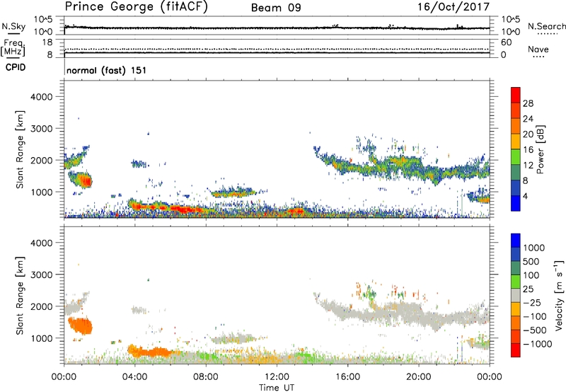
Task: Select the 'normal (fast) 151' mode text
Action: click(x=107, y=70)
